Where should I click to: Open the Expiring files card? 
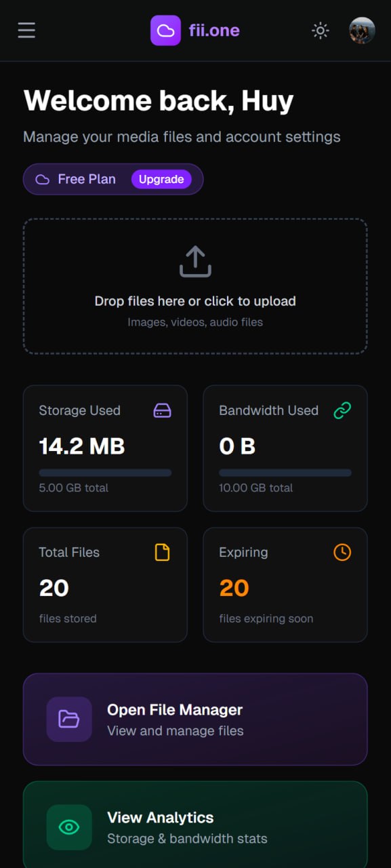click(x=285, y=585)
